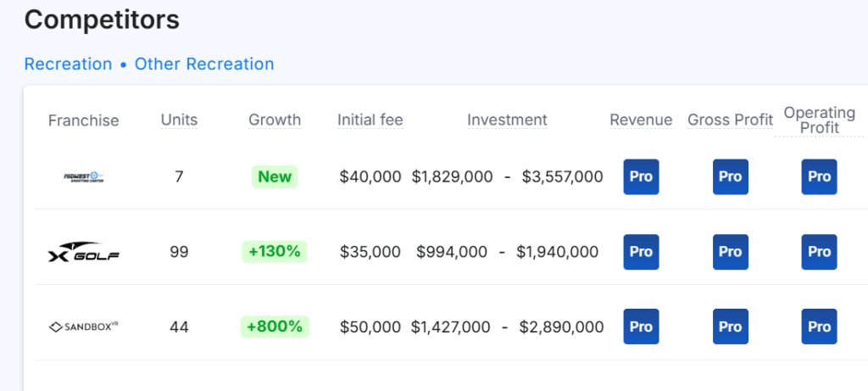The width and height of the screenshot is (868, 391).
Task: Click the Investment column header
Action: point(507,120)
